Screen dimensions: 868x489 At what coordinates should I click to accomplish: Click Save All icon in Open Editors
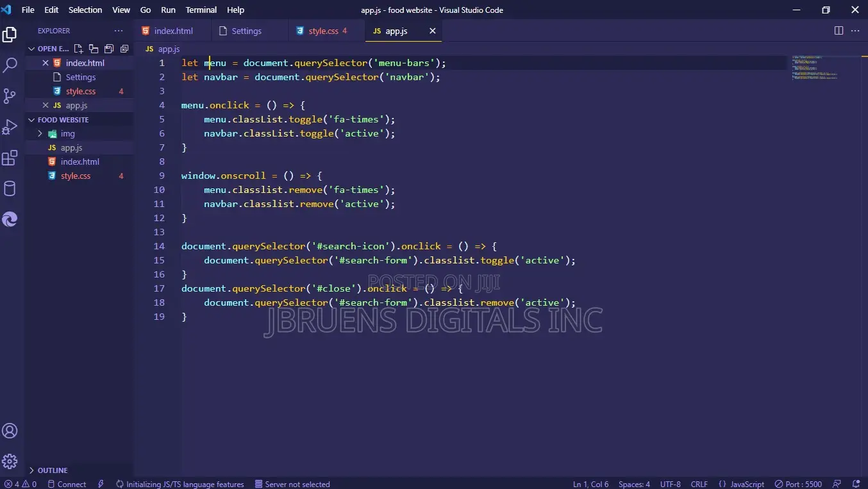pyautogui.click(x=109, y=49)
